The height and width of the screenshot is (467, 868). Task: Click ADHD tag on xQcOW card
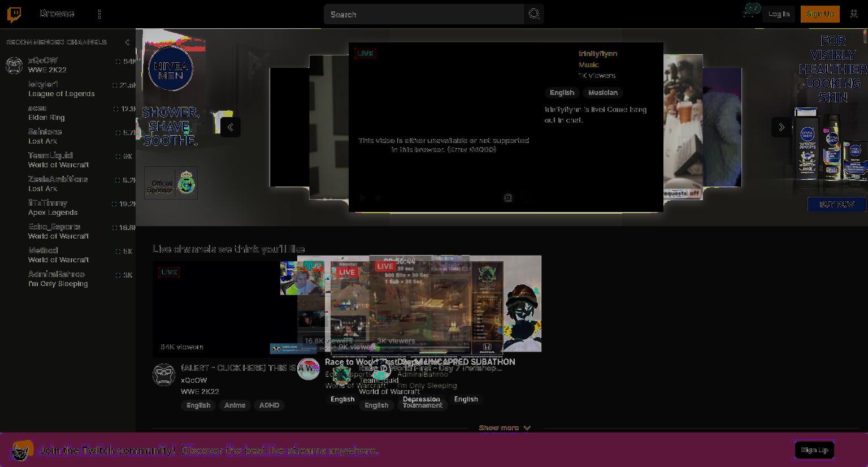tap(269, 405)
